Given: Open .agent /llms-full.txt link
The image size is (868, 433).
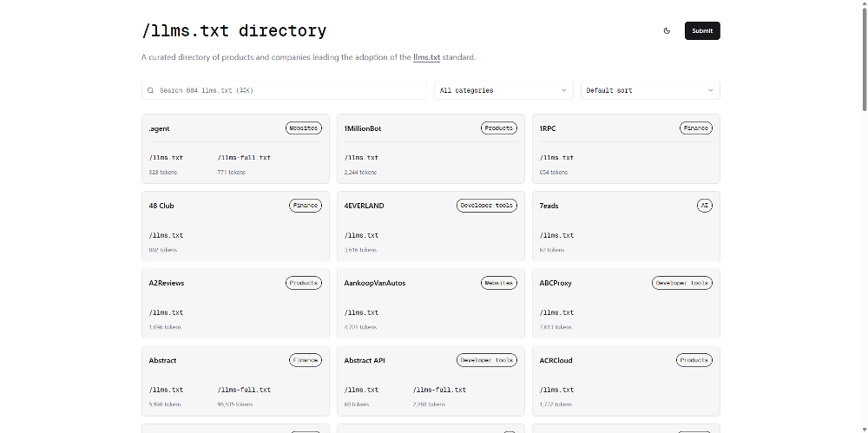Looking at the screenshot, I should (x=244, y=158).
